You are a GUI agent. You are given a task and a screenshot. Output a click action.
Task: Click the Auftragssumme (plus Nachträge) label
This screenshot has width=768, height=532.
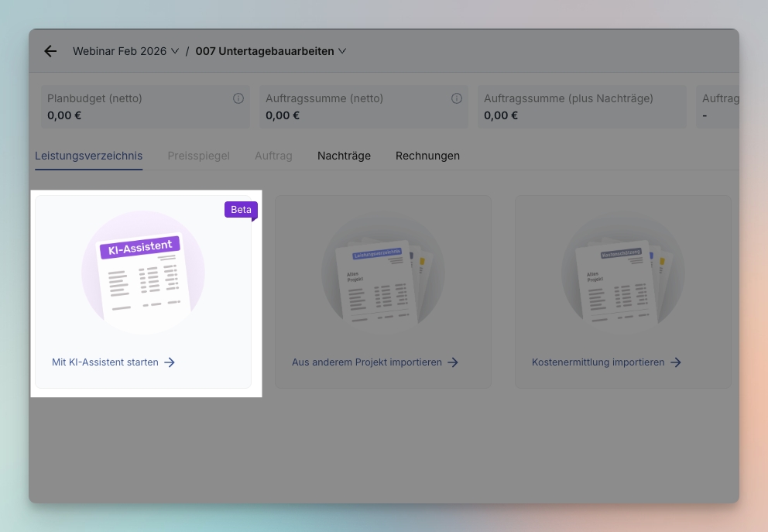[x=569, y=98]
